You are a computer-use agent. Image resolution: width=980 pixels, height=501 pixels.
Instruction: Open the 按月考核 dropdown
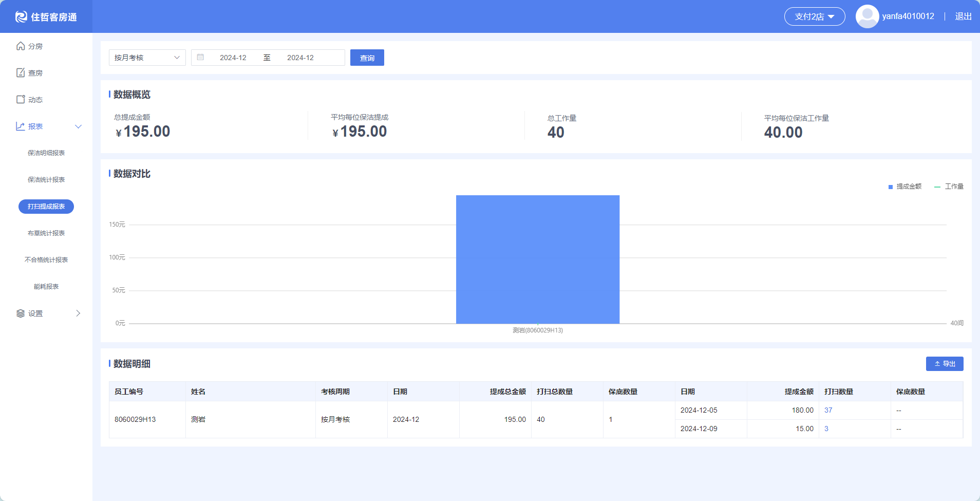(x=147, y=58)
